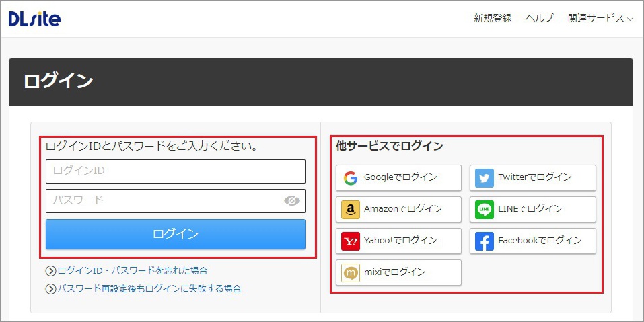Viewport: 644px width, 322px height.
Task: Click the LINEでログイン text
Action: 530,209
